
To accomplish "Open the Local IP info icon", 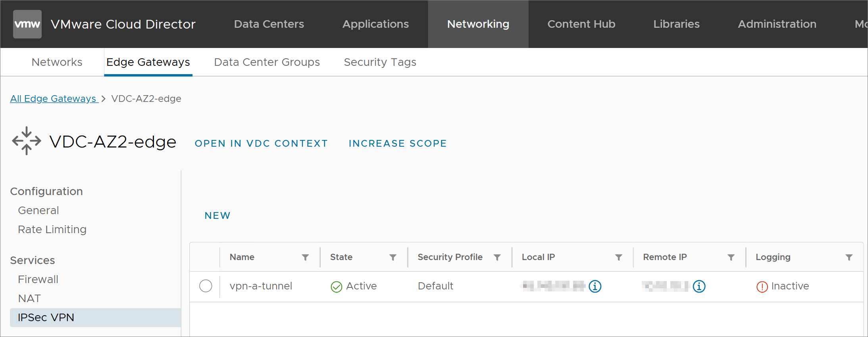I will coord(595,286).
